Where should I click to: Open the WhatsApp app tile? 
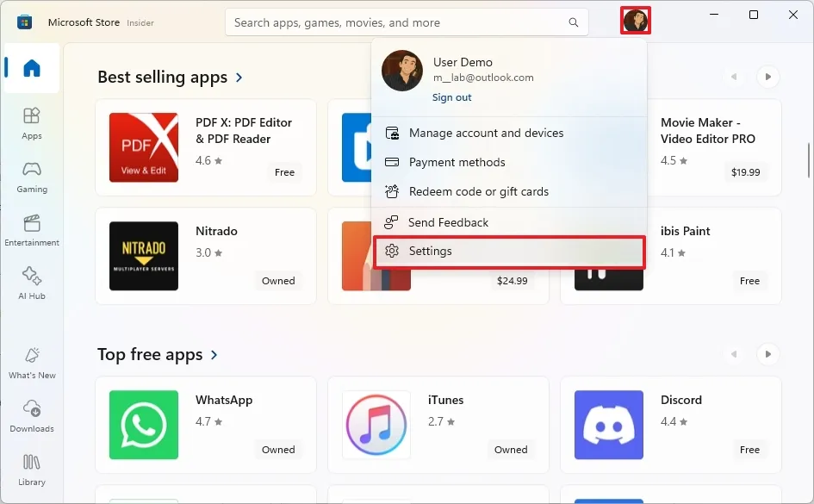204,425
